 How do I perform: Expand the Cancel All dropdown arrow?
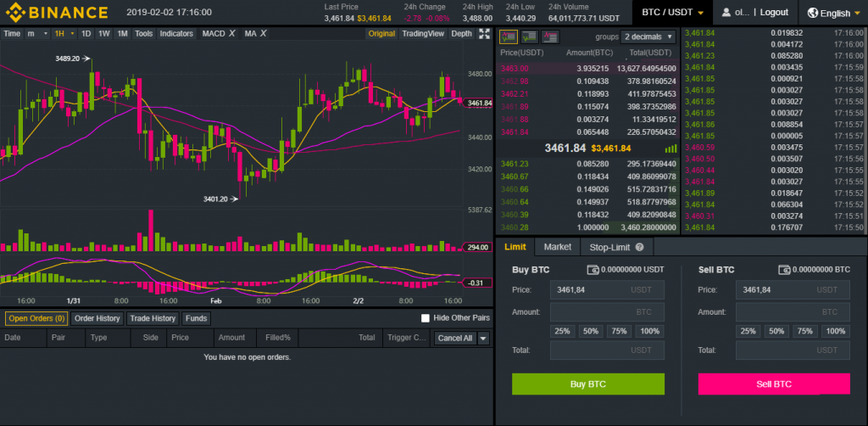(x=483, y=338)
